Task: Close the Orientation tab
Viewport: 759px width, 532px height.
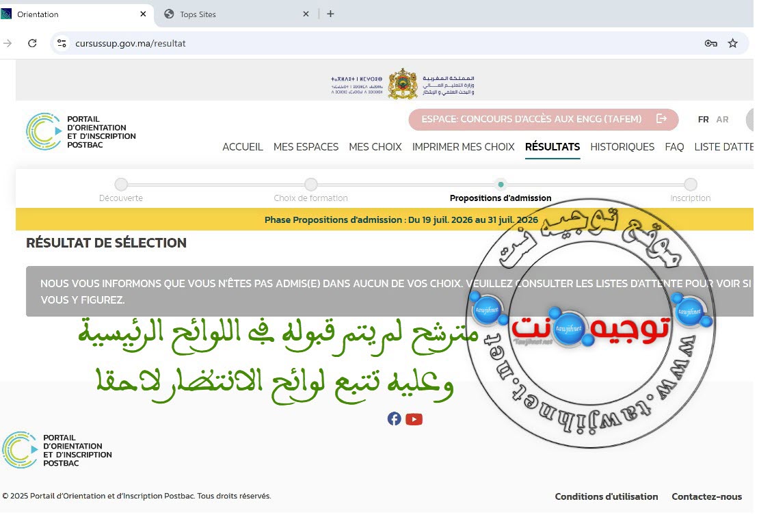Action: pyautogui.click(x=143, y=14)
